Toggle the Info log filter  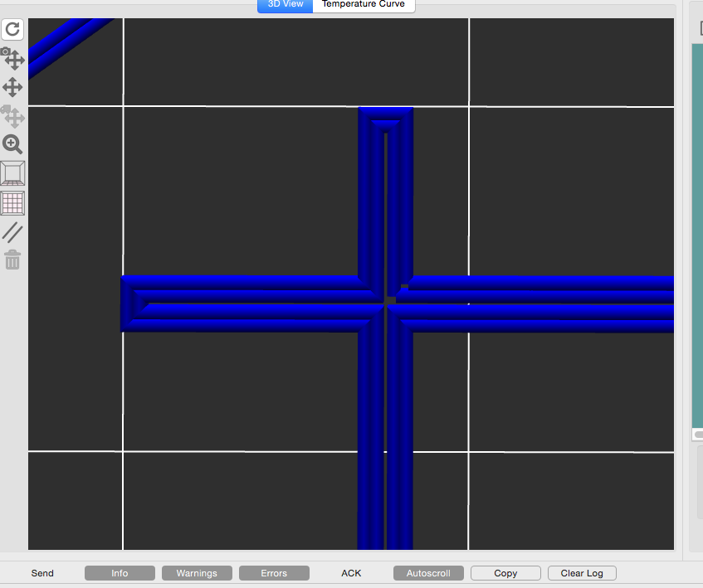pyautogui.click(x=120, y=573)
